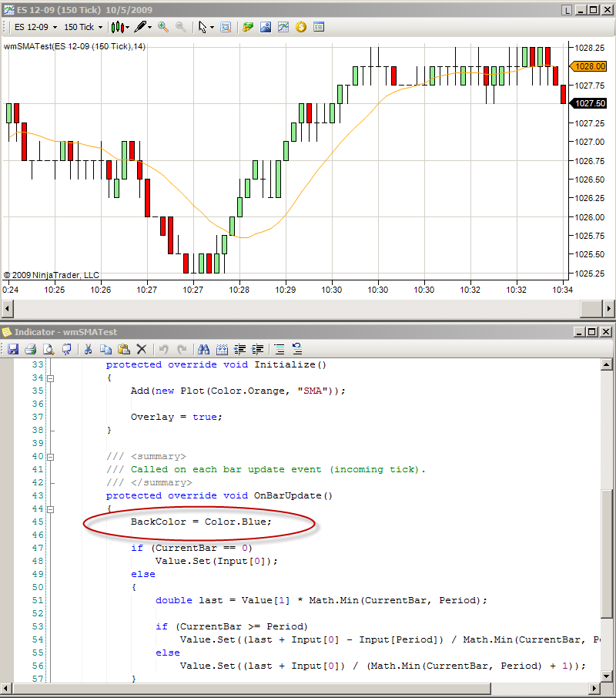Click code editor vertical scrollbar thumb

pyautogui.click(x=607, y=554)
